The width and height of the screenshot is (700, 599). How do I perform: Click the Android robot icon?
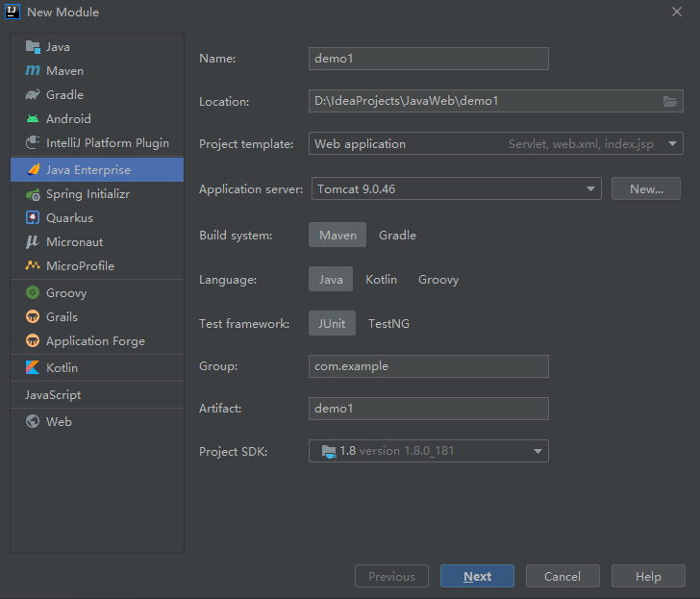33,118
